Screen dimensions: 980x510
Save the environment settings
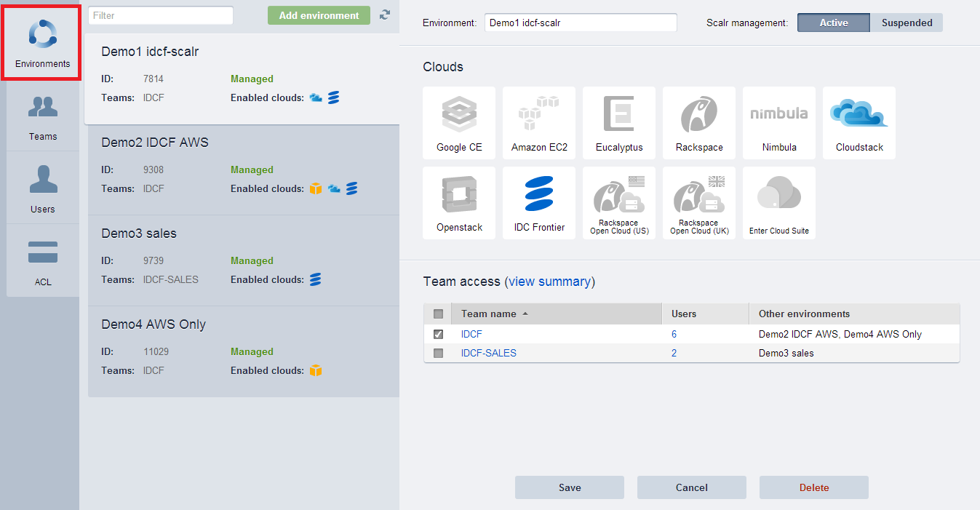click(x=570, y=487)
